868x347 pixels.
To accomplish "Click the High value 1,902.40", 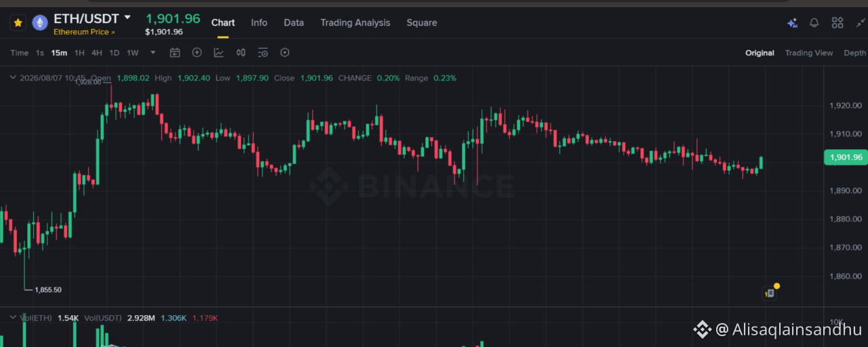I will click(x=193, y=78).
